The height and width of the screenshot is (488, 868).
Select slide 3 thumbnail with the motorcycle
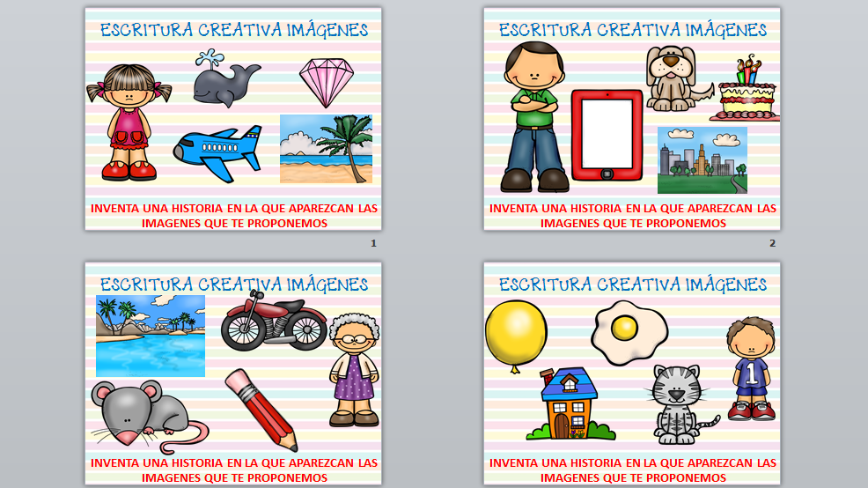click(x=233, y=373)
